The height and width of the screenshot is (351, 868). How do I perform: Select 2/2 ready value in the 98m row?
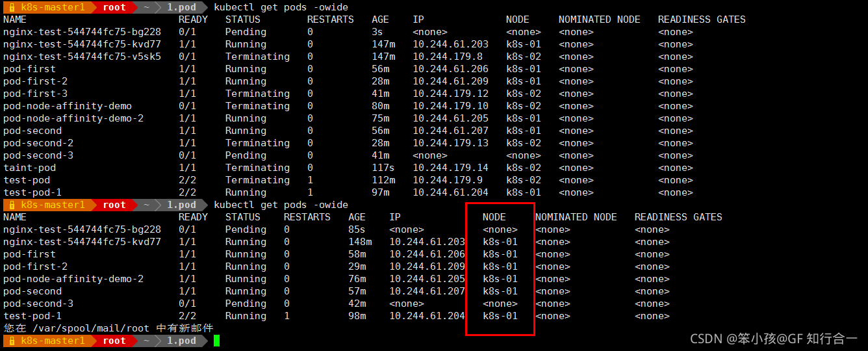(x=187, y=316)
